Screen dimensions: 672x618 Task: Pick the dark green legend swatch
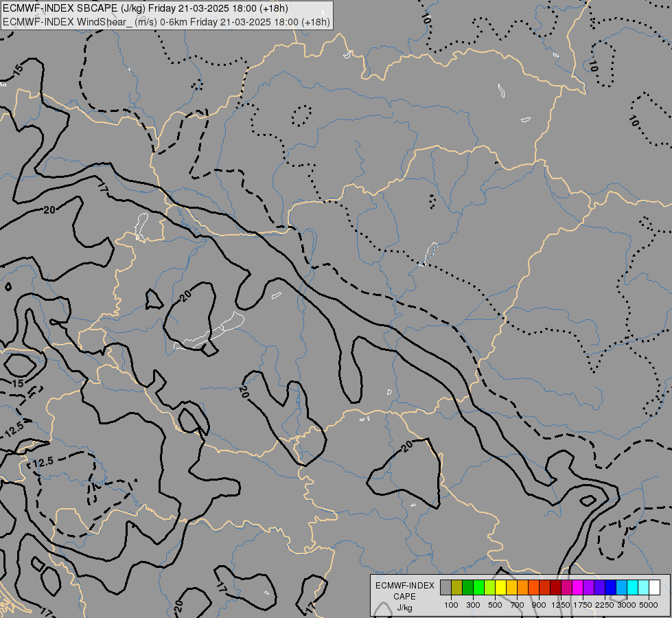(468, 587)
